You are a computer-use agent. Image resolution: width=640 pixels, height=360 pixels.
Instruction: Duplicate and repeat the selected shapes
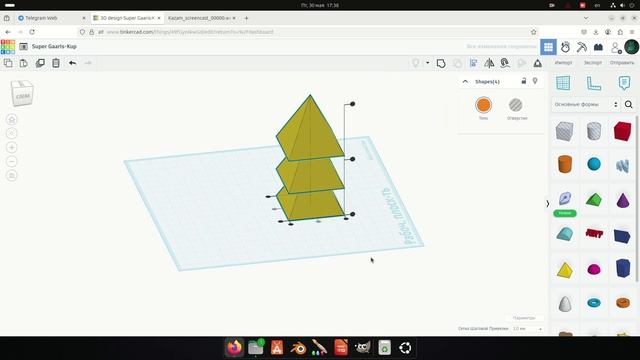click(40, 63)
